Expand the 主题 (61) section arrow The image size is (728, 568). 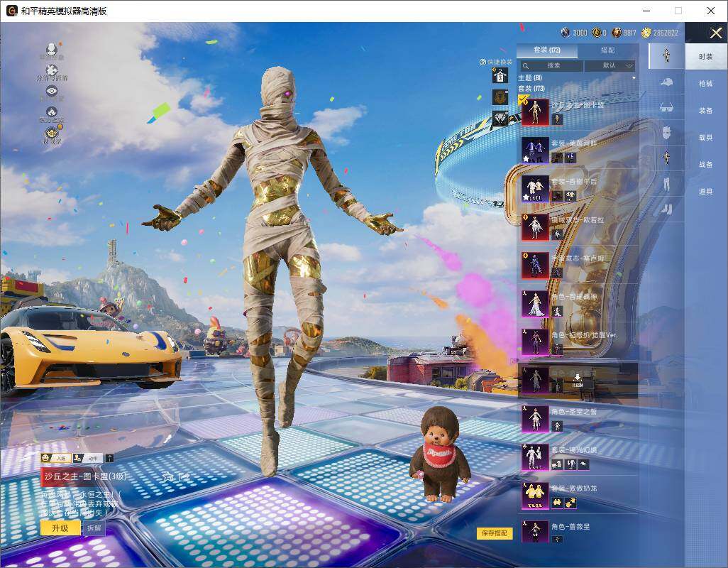634,78
